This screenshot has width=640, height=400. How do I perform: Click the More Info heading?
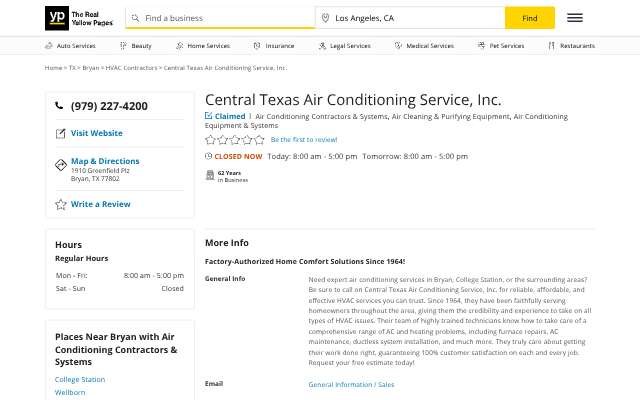click(x=227, y=243)
